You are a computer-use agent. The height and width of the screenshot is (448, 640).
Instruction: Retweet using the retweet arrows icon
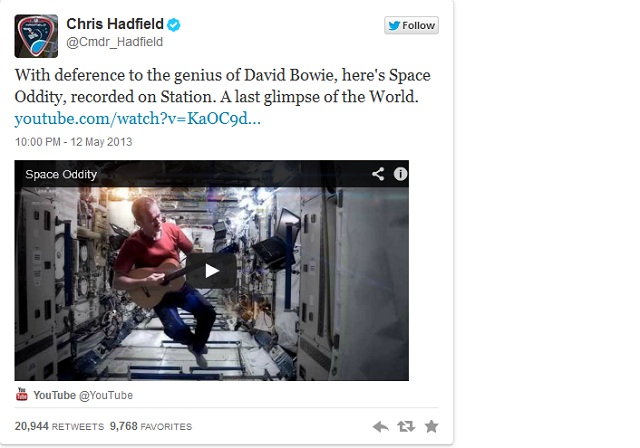[x=406, y=427]
